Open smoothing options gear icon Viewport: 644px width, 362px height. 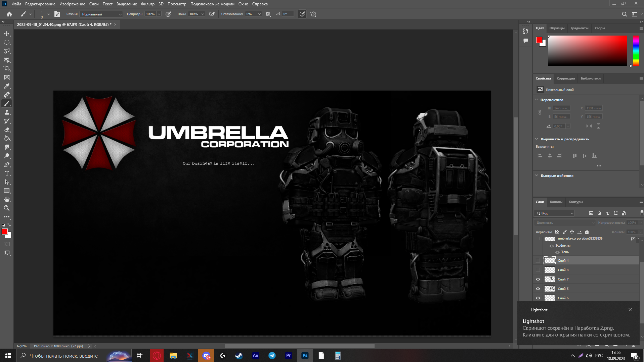[268, 14]
